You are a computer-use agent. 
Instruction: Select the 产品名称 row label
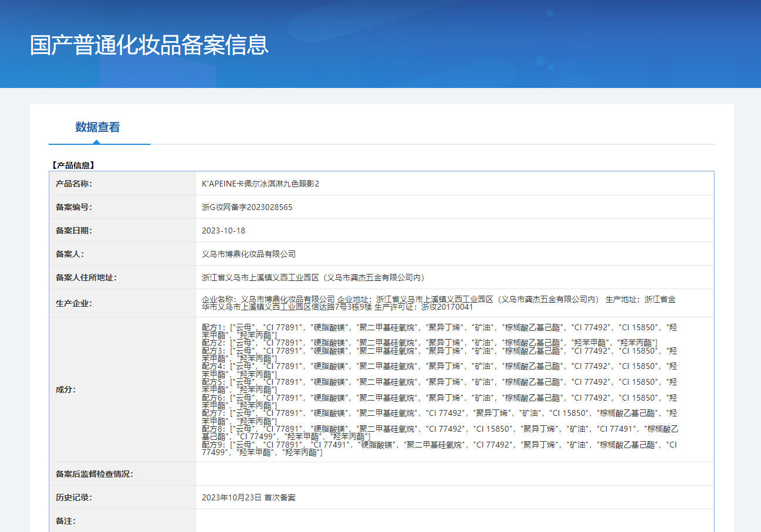74,184
